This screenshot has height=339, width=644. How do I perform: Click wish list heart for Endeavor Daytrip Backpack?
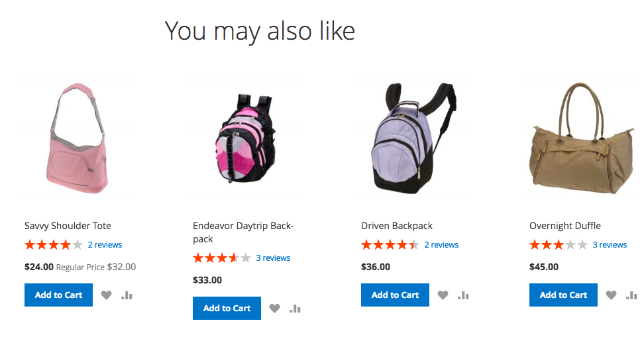tap(275, 309)
